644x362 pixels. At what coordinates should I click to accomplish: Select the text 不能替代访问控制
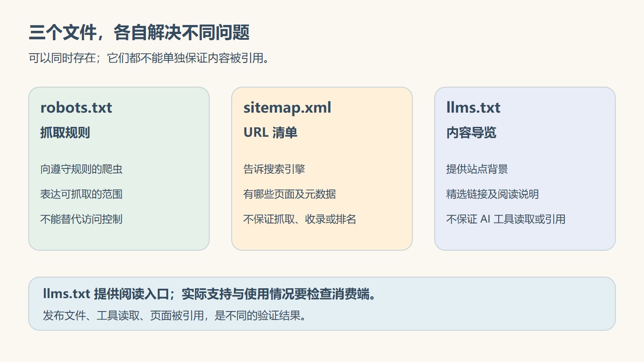coord(81,219)
